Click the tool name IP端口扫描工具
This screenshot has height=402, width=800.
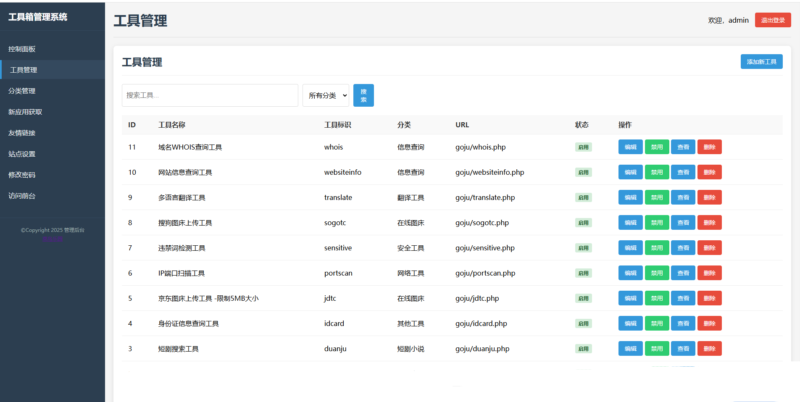pos(181,273)
